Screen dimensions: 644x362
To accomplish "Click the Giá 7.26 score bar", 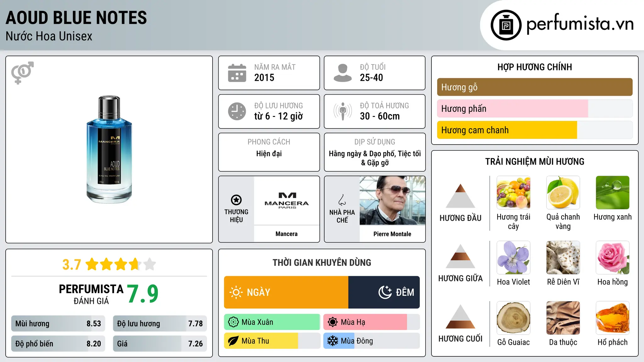I will click(x=160, y=343).
